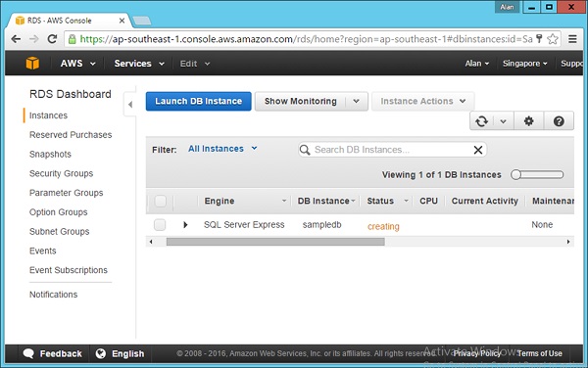Refresh the DB instances list
Viewport: 588px width, 368px height.
click(x=481, y=121)
